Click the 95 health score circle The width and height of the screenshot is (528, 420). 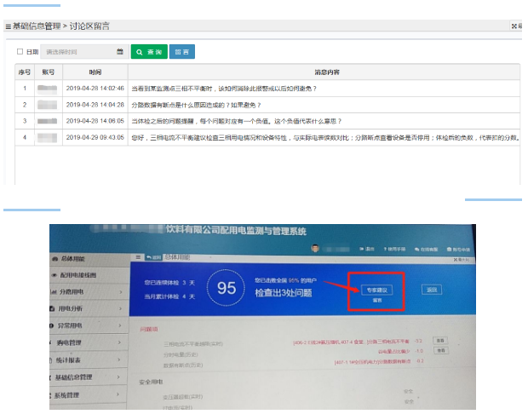pyautogui.click(x=226, y=288)
